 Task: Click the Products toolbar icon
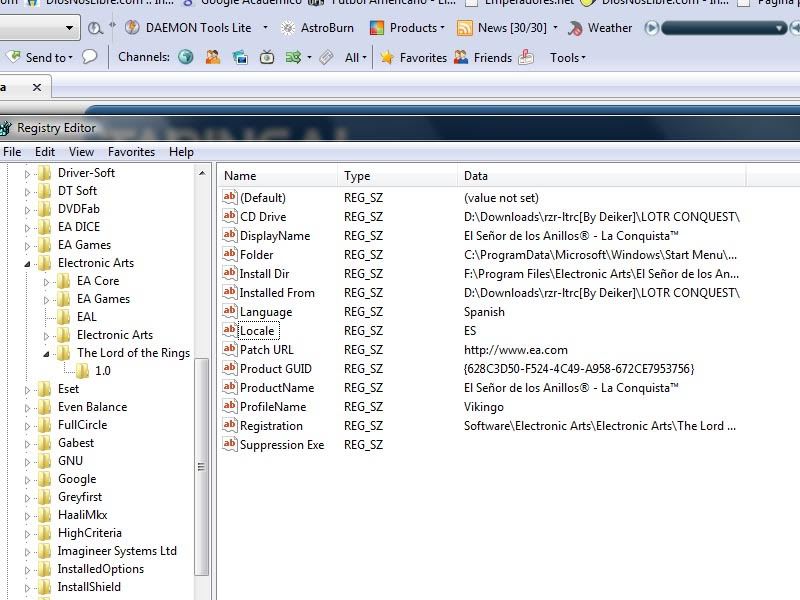point(377,28)
